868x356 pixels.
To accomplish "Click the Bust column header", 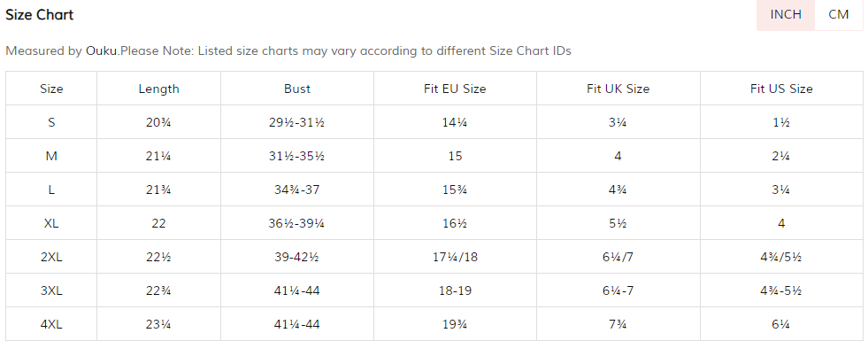I will [297, 89].
